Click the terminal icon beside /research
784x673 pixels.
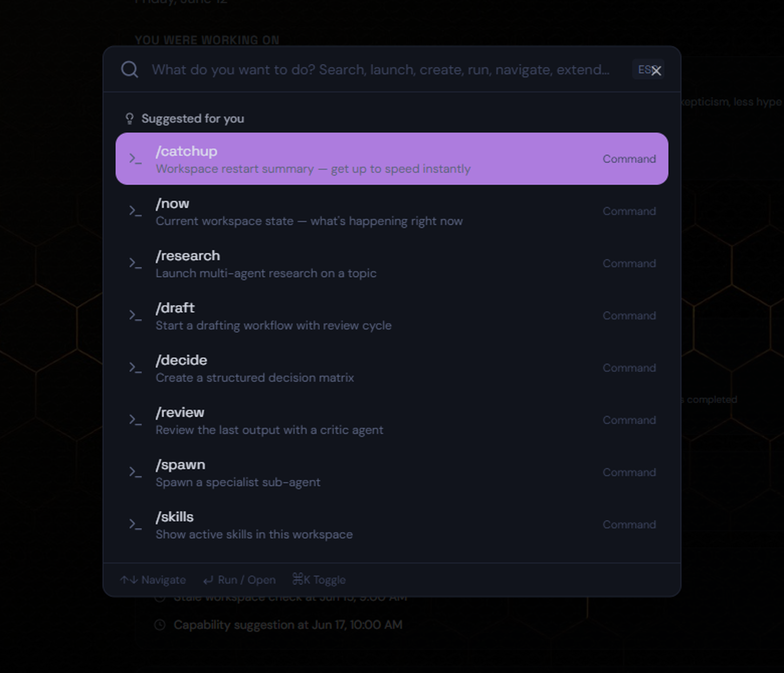(135, 263)
